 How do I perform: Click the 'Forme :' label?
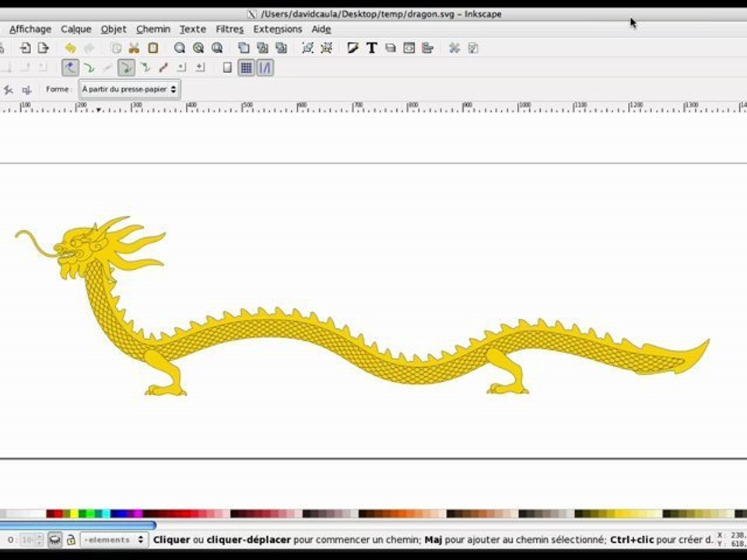pyautogui.click(x=58, y=89)
